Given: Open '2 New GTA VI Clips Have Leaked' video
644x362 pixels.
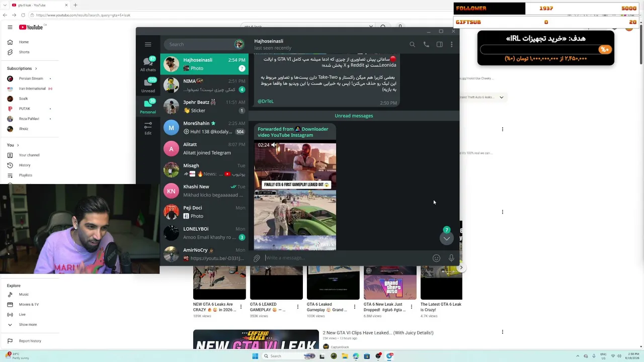Looking at the screenshot, I should pyautogui.click(x=378, y=333).
